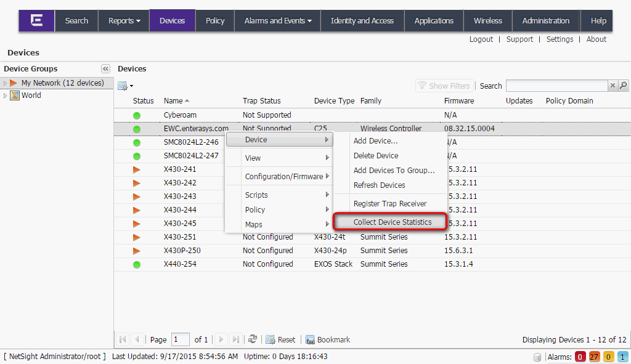Select Collect Device Statistics

coord(390,222)
